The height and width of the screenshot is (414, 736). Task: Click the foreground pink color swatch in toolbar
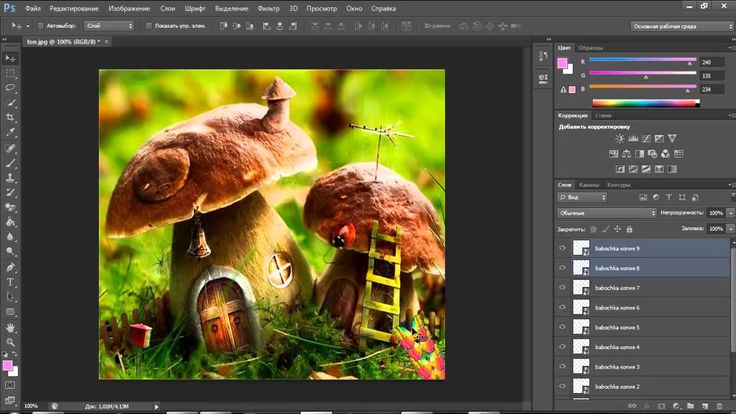click(x=7, y=367)
